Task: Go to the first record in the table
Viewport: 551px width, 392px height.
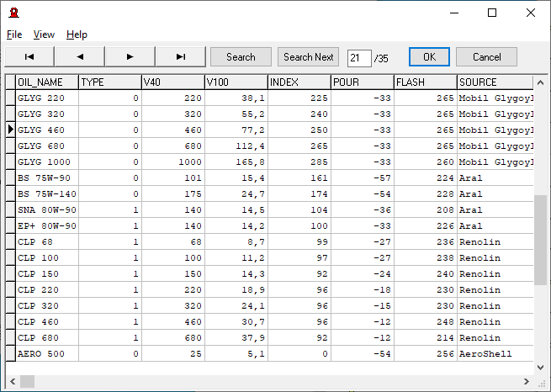Action: (x=29, y=57)
